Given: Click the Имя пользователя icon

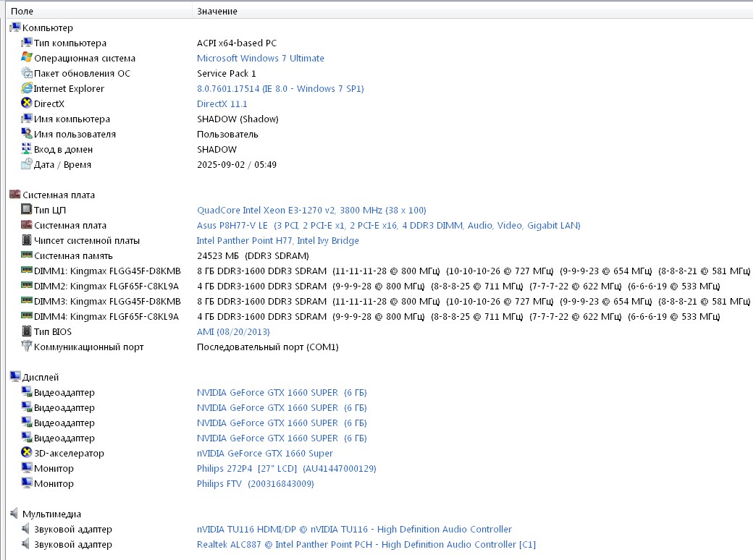Looking at the screenshot, I should (26, 134).
